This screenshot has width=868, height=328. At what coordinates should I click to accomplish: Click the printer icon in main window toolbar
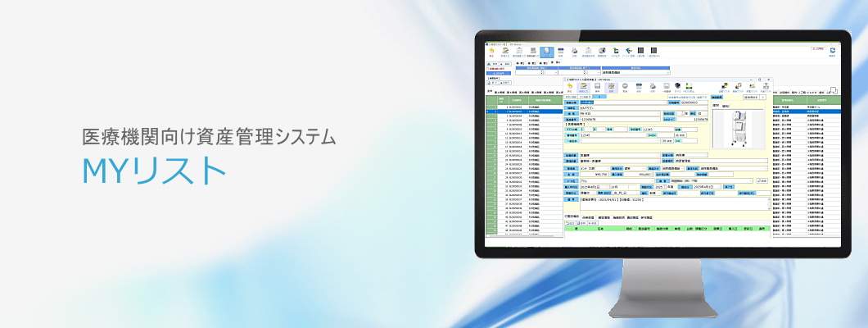click(575, 50)
